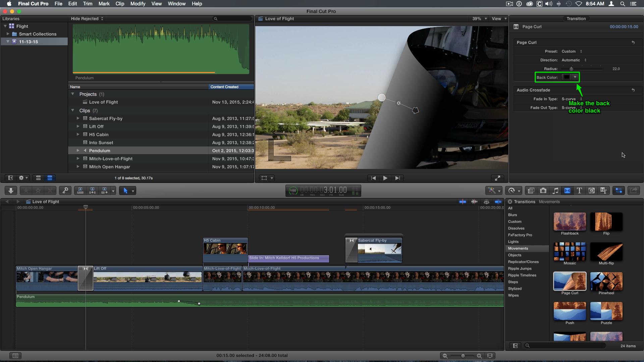Open the Movements transitions category
Viewport: 644px width, 362px height.
[518, 248]
